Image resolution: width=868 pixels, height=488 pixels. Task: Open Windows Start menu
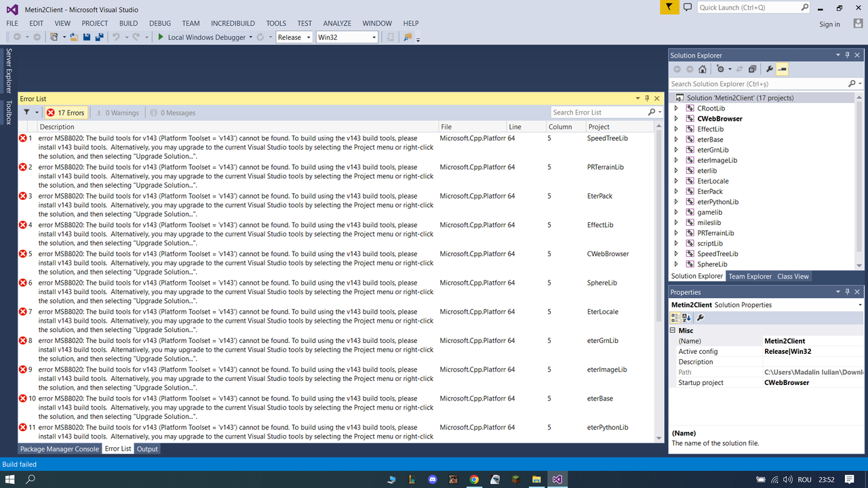tap(10, 479)
